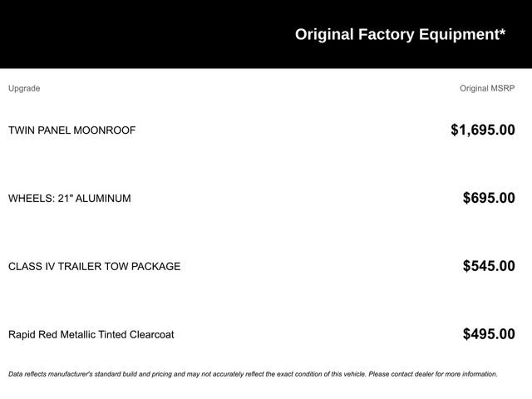Image resolution: width=532 pixels, height=399 pixels.
Task: Click the $1,695.00 moonroof price
Action: [483, 130]
